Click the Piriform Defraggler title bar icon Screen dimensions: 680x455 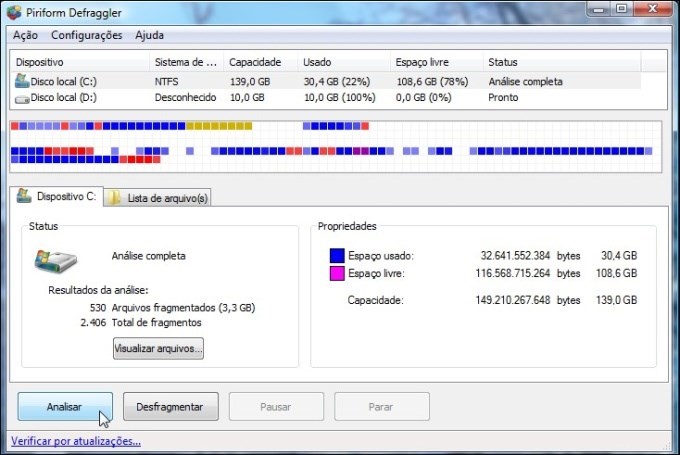click(13, 12)
